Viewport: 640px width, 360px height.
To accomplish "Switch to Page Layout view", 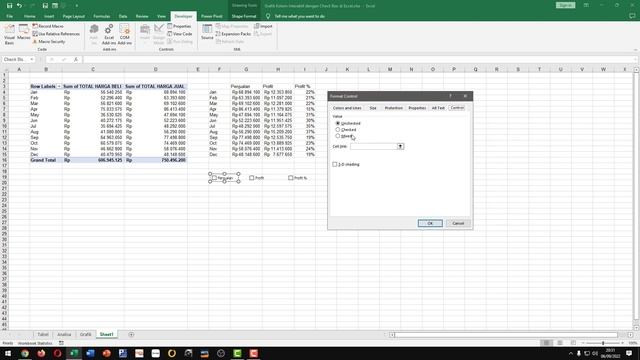I will (560, 343).
